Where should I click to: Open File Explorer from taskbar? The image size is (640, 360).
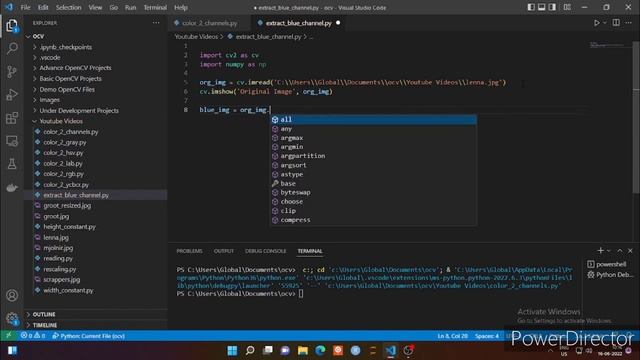tap(302, 350)
